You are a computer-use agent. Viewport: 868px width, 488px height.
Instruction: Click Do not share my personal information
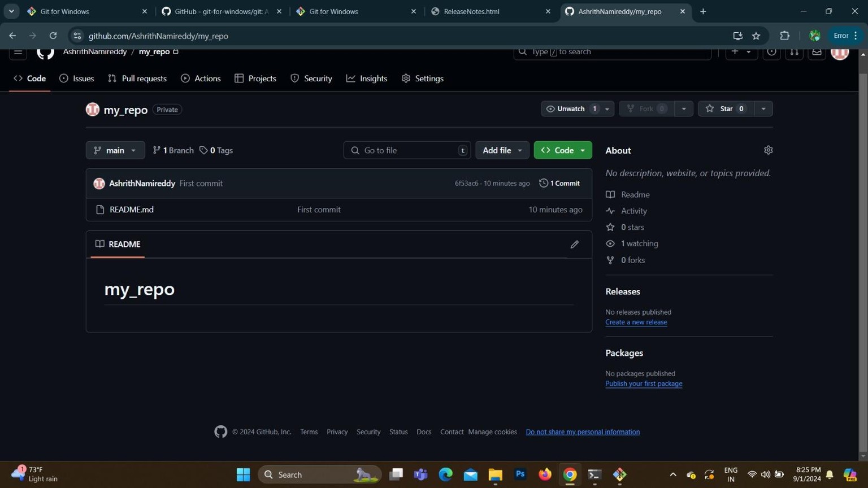[583, 432]
